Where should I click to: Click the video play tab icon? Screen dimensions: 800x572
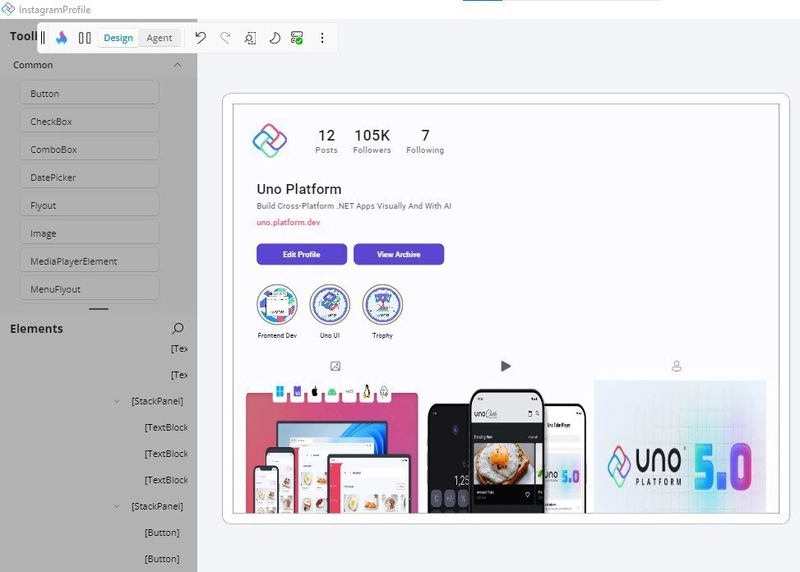coord(506,366)
